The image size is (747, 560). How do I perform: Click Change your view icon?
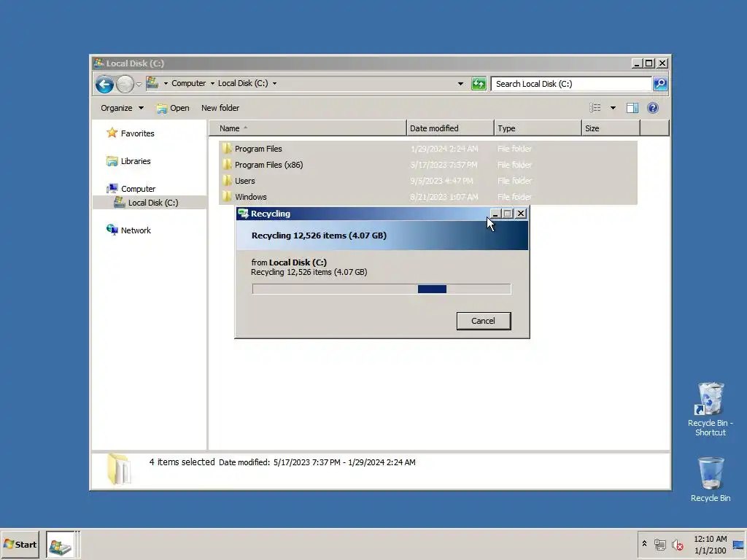595,108
